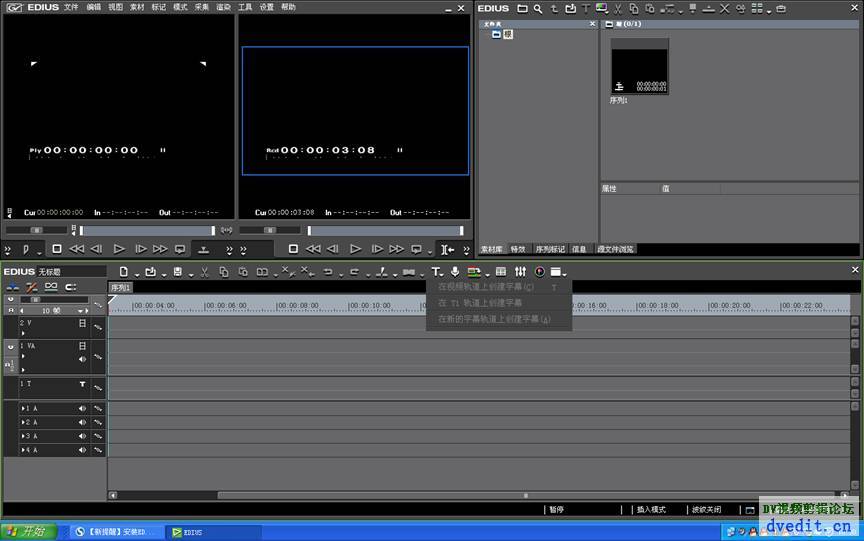Click the vectorscope round icon in timeline toolbar
This screenshot has width=864, height=541.
[539, 272]
